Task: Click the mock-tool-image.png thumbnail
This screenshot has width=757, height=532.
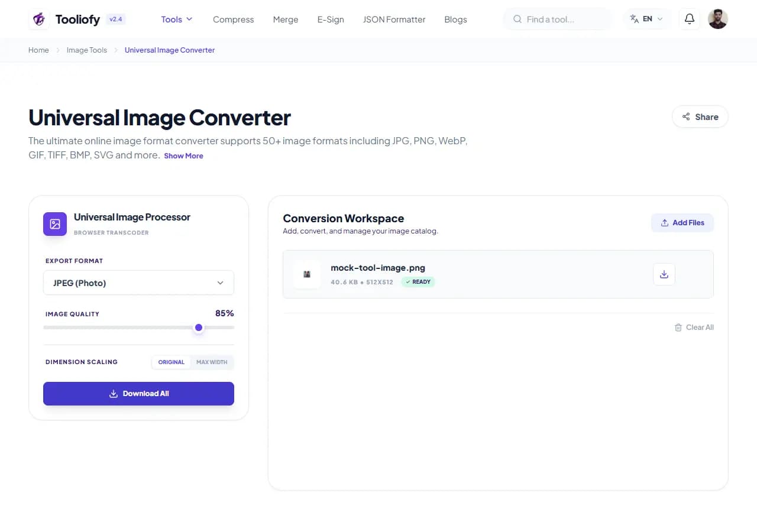Action: tap(307, 274)
